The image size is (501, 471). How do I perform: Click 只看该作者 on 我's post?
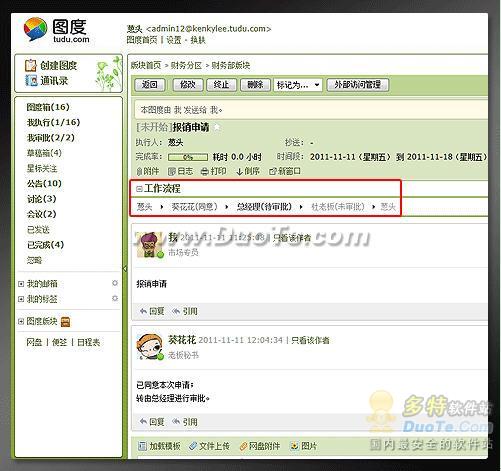pyautogui.click(x=292, y=238)
